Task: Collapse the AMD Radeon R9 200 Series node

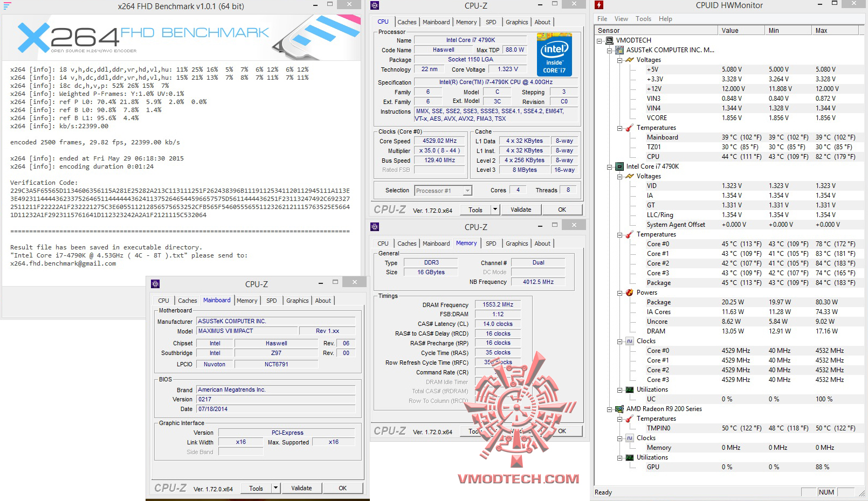Action: click(x=610, y=409)
